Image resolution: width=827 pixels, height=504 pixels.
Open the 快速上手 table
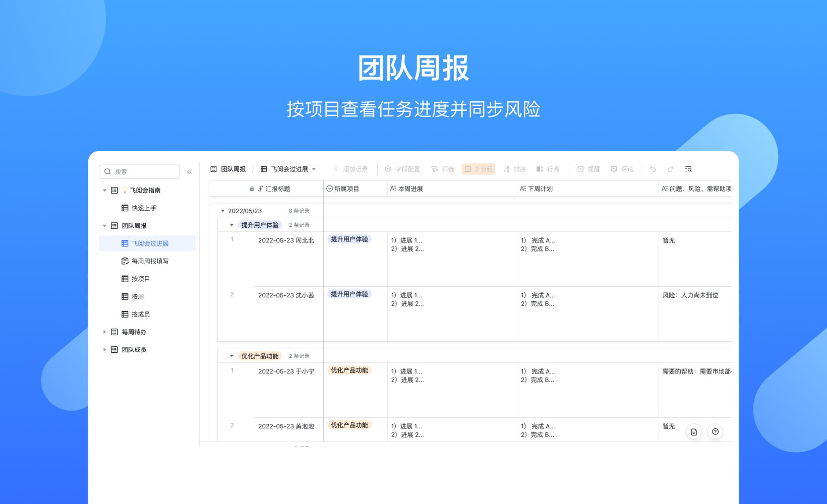pos(144,208)
